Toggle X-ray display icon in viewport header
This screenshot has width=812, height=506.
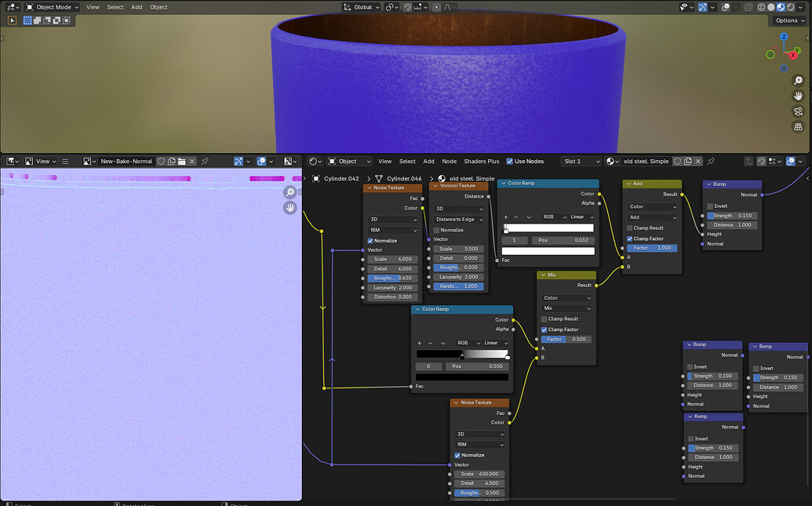point(748,7)
